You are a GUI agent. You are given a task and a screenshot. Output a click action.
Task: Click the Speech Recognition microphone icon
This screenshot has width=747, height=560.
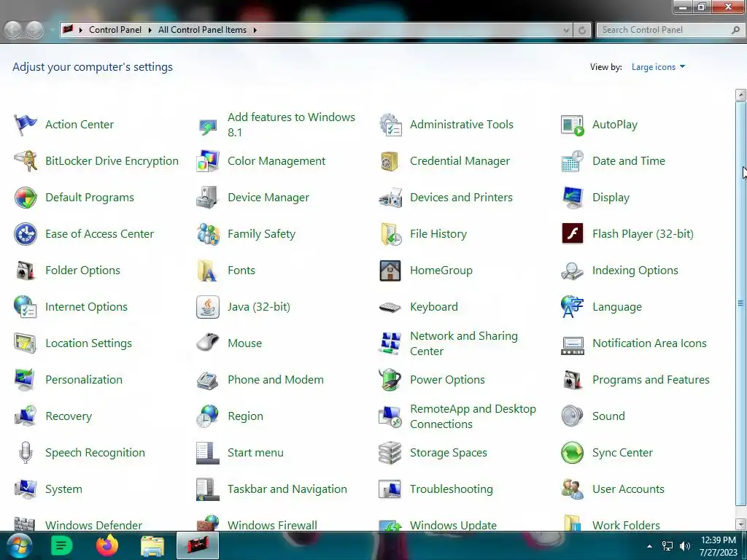(26, 453)
